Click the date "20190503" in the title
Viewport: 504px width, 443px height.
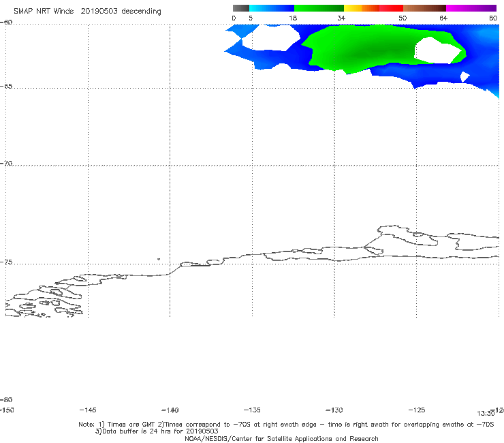[x=99, y=11]
